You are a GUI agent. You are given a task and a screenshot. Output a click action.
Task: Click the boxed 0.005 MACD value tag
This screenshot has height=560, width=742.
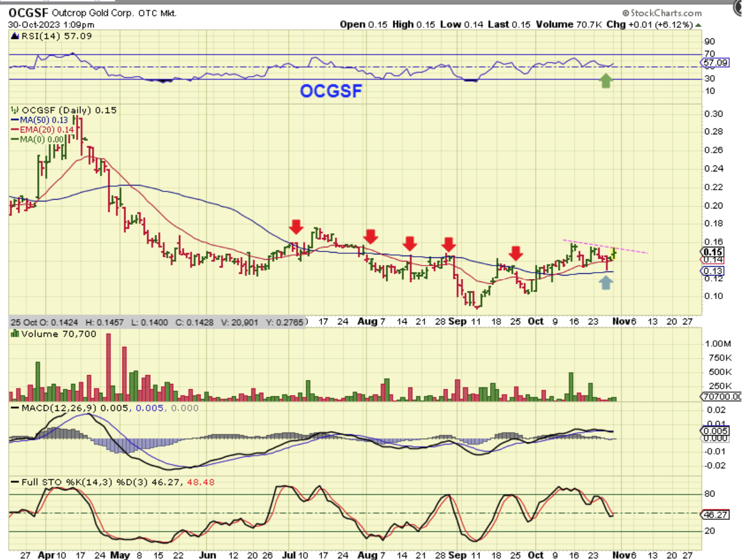[x=715, y=431]
